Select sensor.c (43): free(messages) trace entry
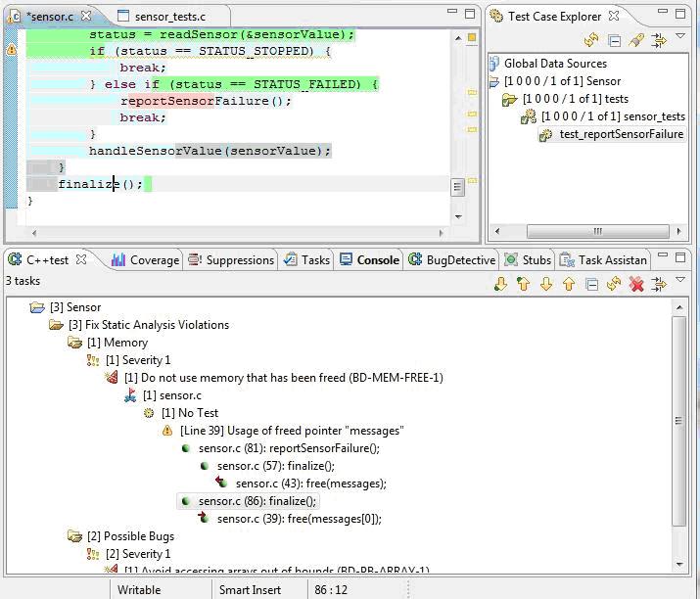700x599 pixels. 310,484
